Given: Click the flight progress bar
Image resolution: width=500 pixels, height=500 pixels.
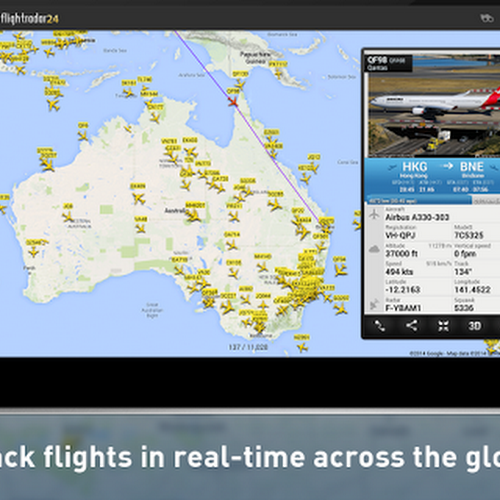Looking at the screenshot, I should click(x=433, y=201).
